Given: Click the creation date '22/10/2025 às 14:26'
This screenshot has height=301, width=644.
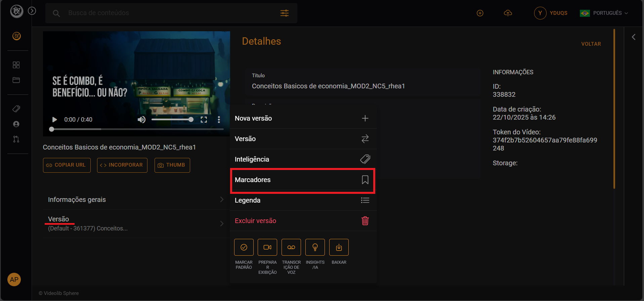Looking at the screenshot, I should [x=524, y=118].
